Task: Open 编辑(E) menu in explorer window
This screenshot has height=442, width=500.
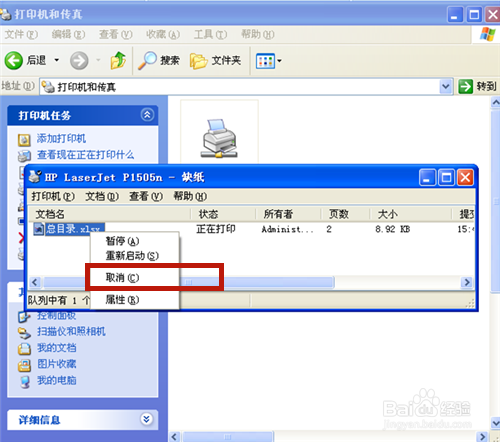Action: coord(68,34)
